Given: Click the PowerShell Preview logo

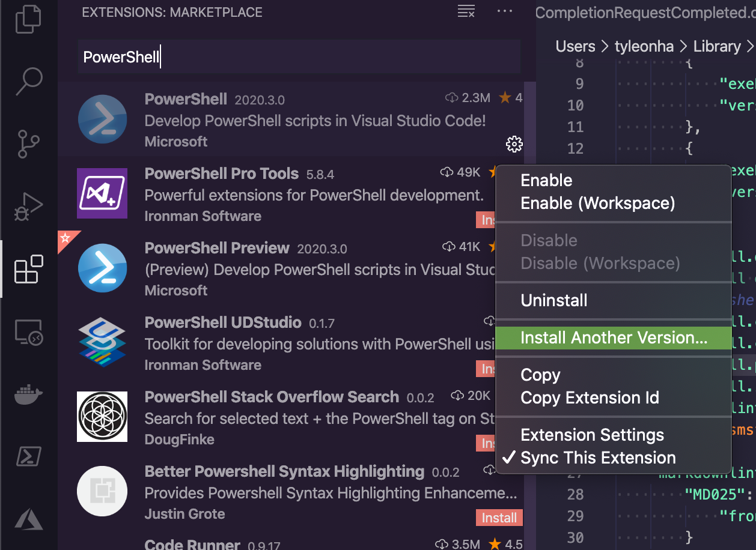Looking at the screenshot, I should [102, 268].
